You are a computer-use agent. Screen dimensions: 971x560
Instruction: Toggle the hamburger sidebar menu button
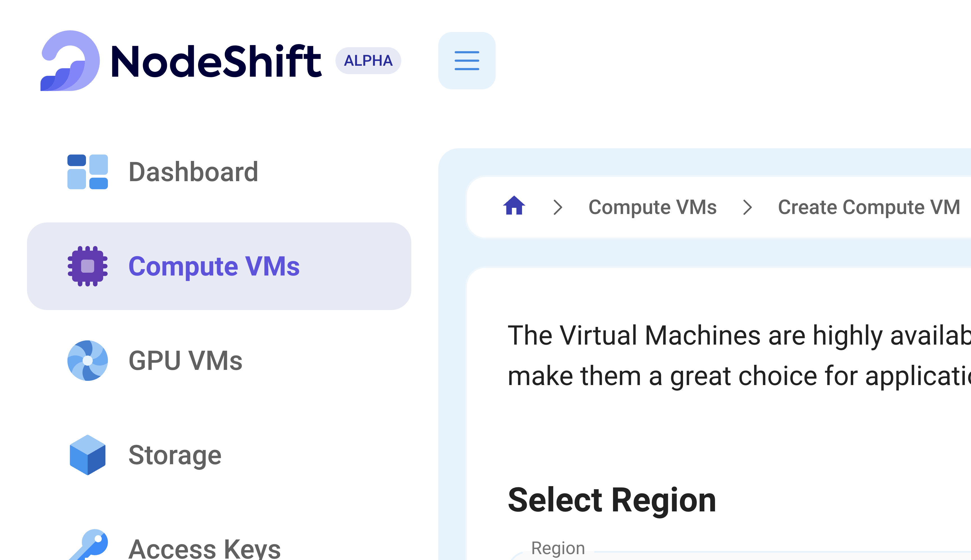467,61
